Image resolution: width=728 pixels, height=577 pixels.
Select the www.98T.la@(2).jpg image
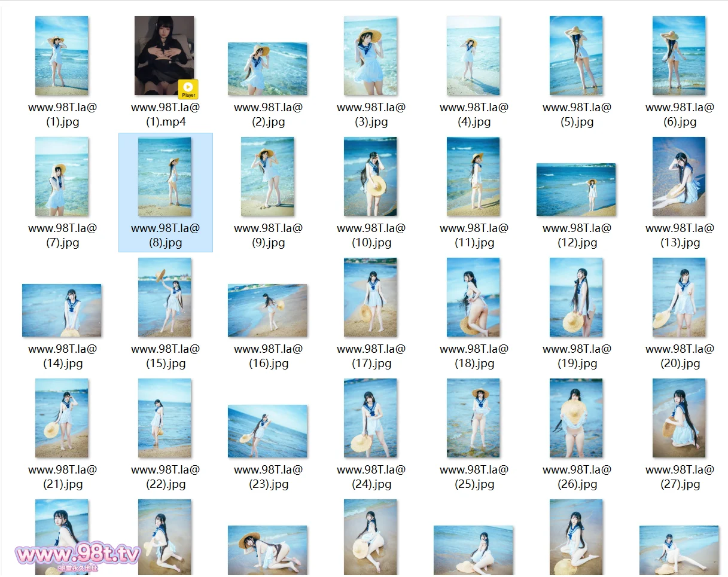click(267, 69)
